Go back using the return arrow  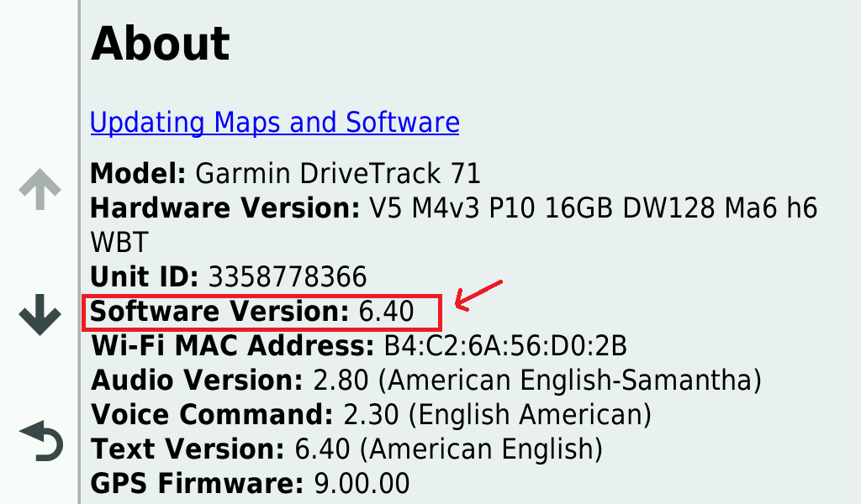(x=40, y=442)
